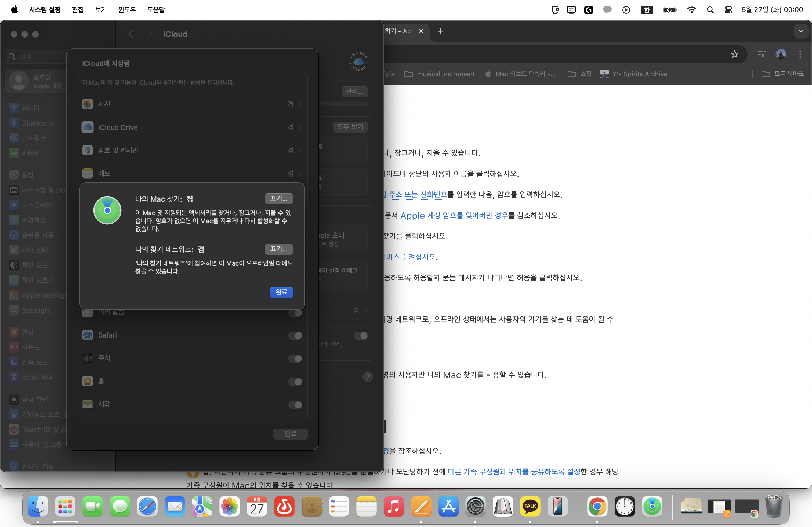Open the Mac 키보드 단축키 bookmark

point(521,74)
